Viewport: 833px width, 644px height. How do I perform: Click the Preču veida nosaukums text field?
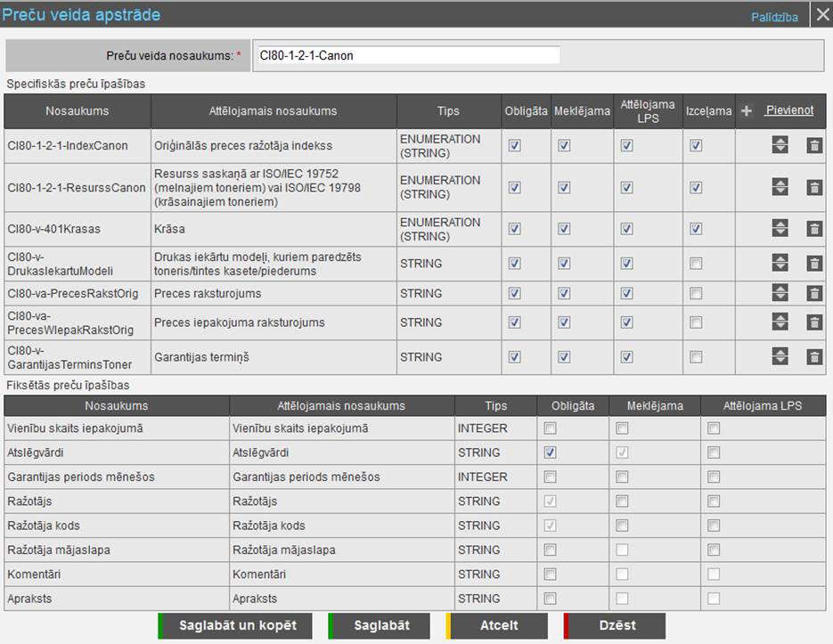coord(406,55)
